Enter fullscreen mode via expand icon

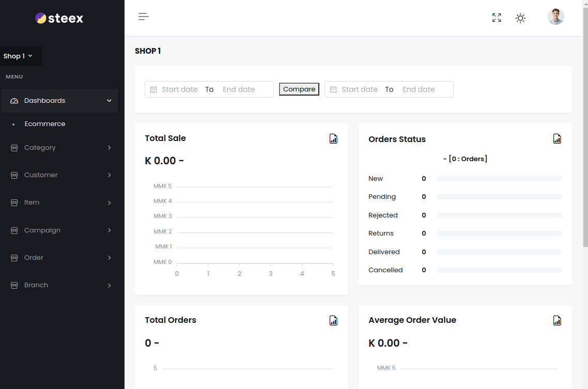click(x=497, y=18)
